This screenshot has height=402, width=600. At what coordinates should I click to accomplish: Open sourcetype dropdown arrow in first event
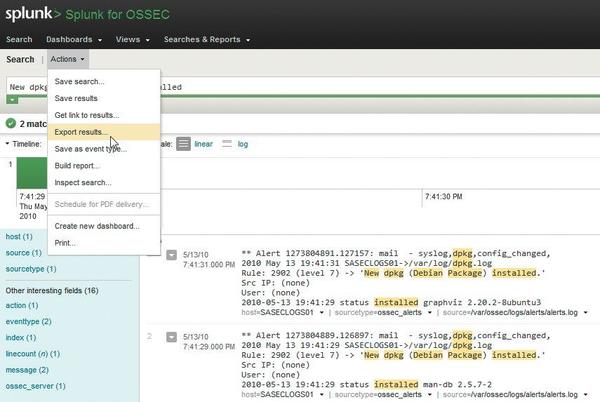430,313
